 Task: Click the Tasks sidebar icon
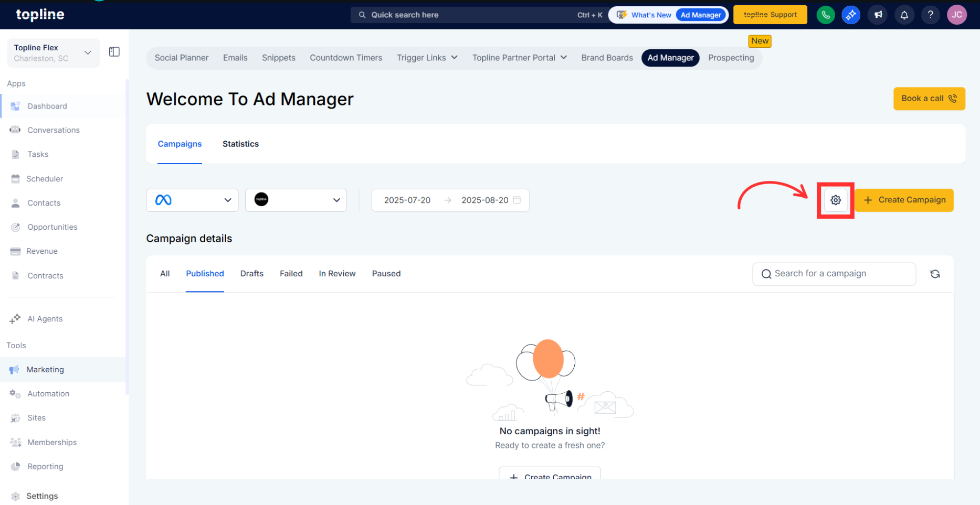coord(15,154)
